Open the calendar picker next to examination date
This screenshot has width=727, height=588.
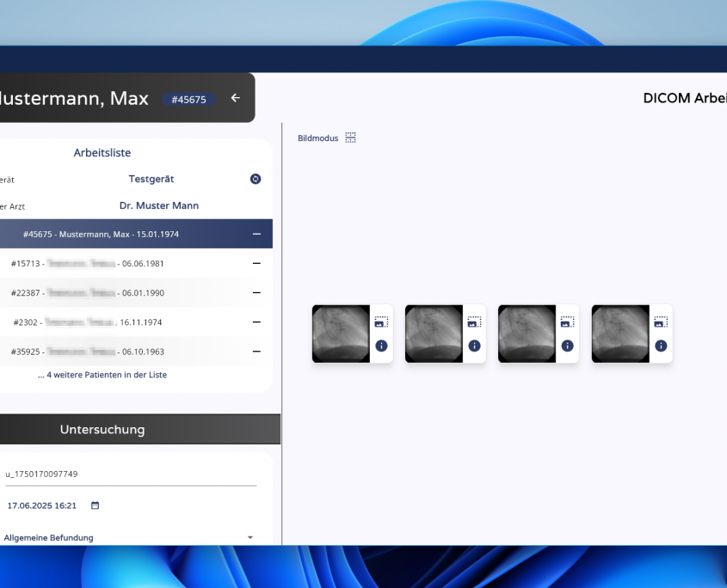[x=95, y=505]
